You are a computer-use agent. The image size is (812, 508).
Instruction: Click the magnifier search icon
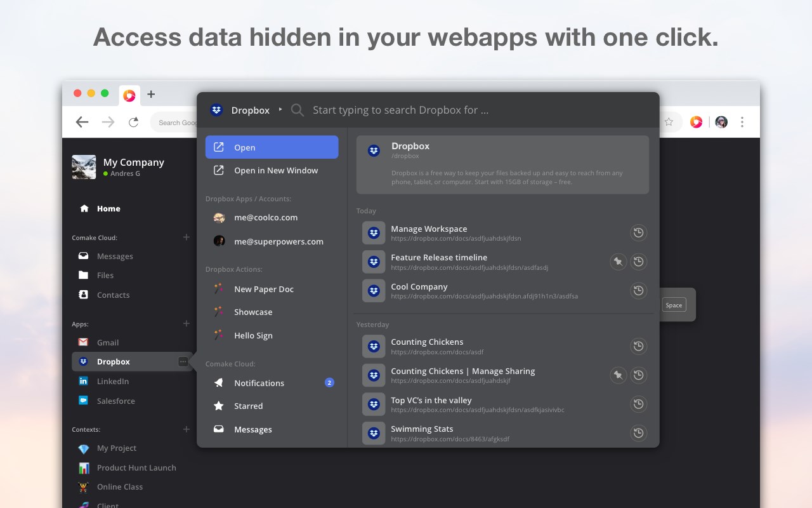pos(298,110)
